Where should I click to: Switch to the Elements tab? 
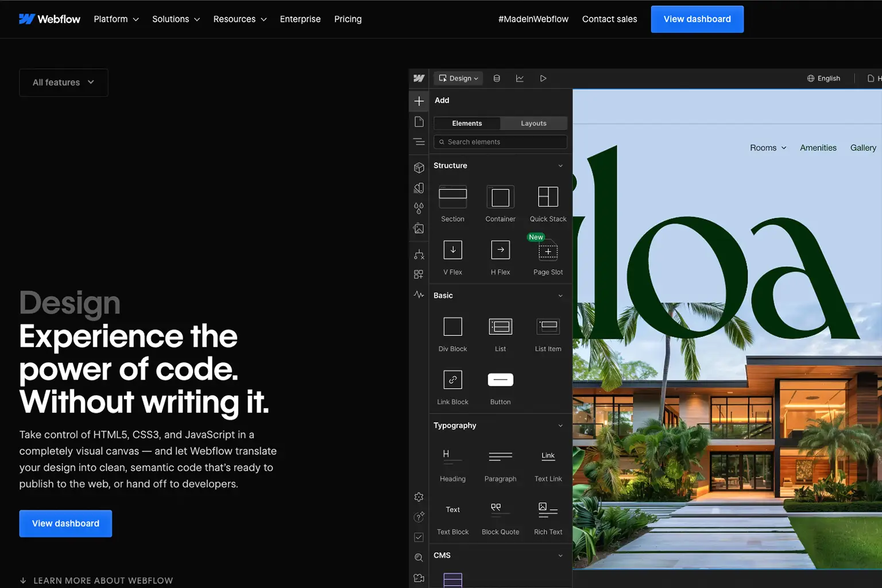point(467,123)
